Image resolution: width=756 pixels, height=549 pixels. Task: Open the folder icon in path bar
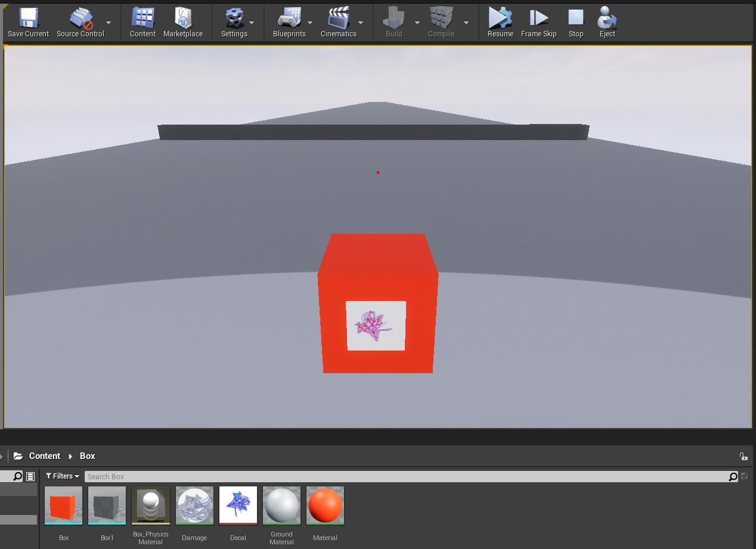[18, 456]
